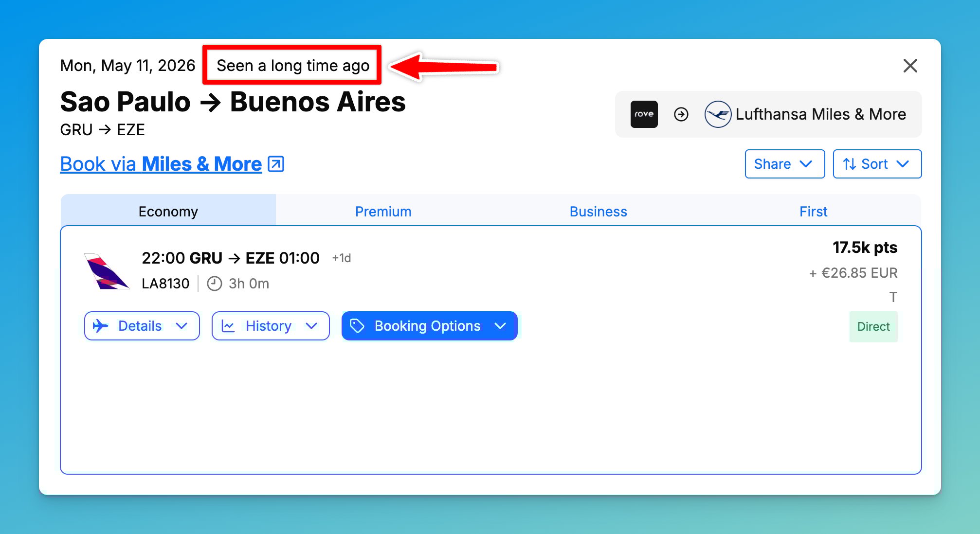
Task: Expand the History panel for flight LA8130
Action: (x=271, y=326)
